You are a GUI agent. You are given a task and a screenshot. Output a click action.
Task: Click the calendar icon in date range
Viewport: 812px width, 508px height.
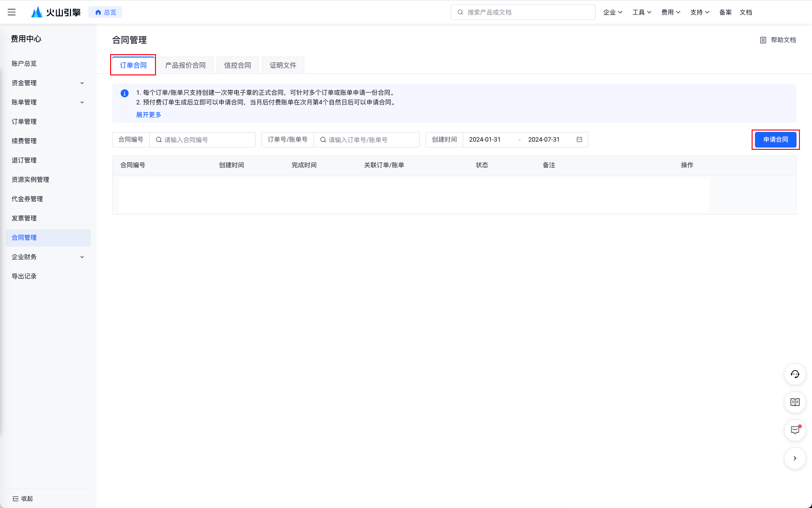pos(579,140)
